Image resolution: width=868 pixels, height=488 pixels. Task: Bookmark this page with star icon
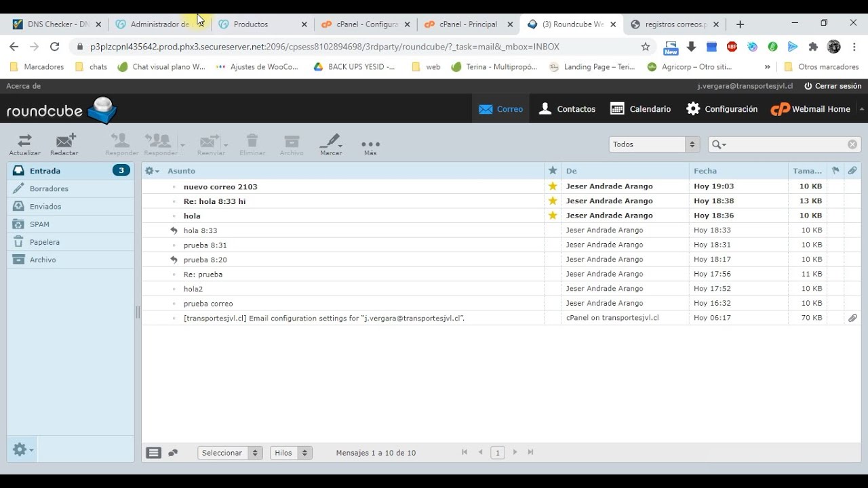(x=645, y=47)
